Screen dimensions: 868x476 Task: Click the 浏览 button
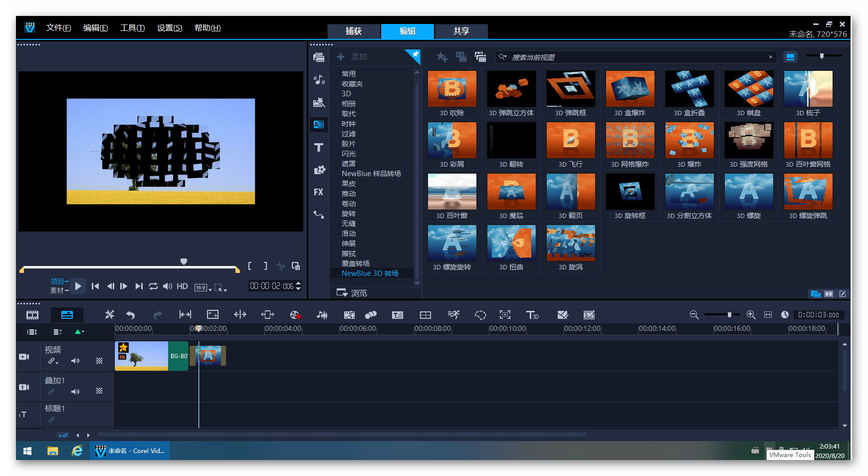(352, 293)
